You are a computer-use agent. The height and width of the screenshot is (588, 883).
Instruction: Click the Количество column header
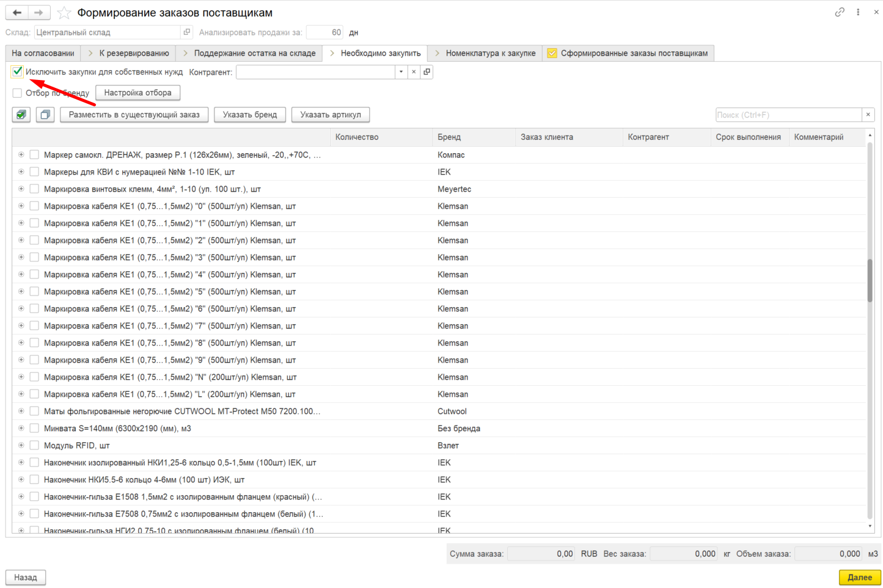coord(381,137)
